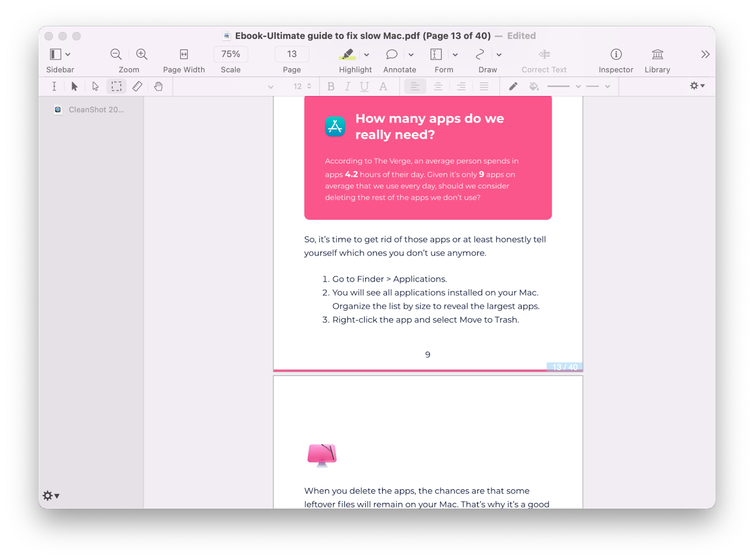Click the heading How many apps do we really need?

[x=429, y=126]
